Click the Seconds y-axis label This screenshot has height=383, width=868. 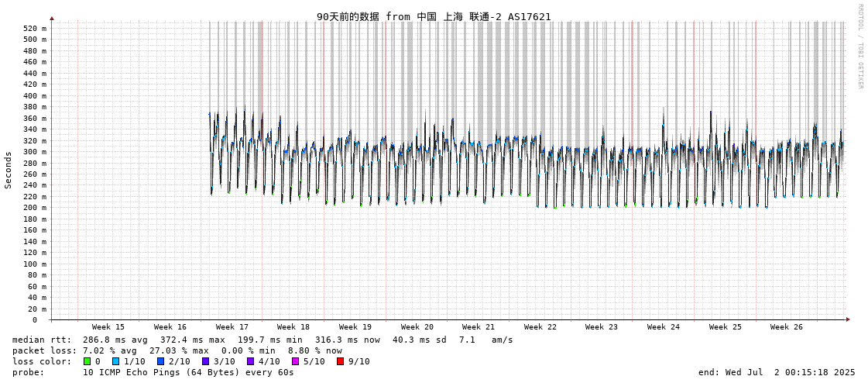(x=9, y=170)
